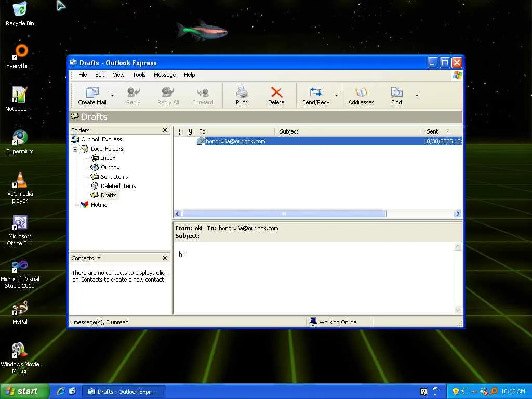Launch Internet Explorer from Quick Launch
Image resolution: width=532 pixels, height=399 pixels.
61,392
